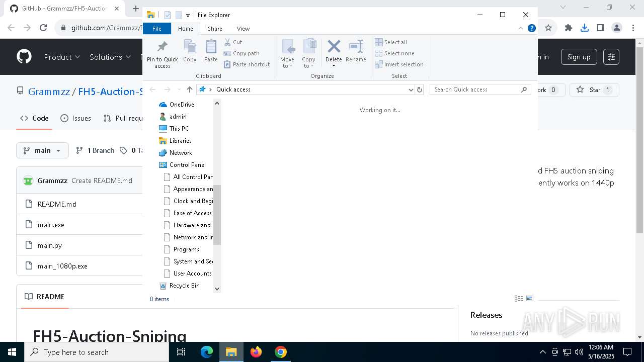The image size is (644, 362).
Task: Switch to the View ribbon tab
Action: coord(243,29)
